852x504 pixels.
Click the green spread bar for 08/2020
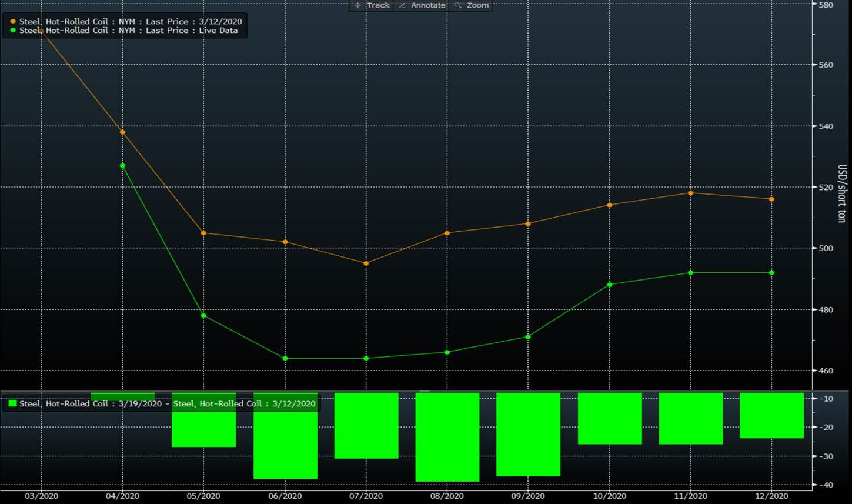click(447, 437)
